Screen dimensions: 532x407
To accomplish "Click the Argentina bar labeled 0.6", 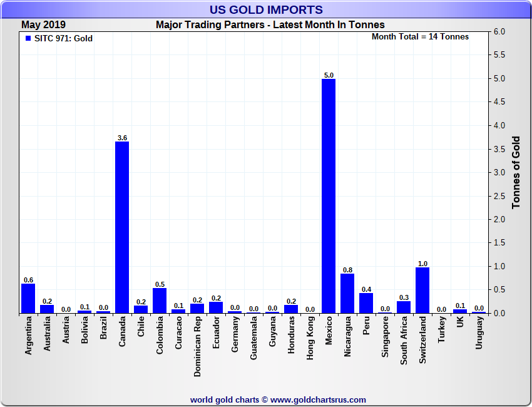I will coord(28,299).
